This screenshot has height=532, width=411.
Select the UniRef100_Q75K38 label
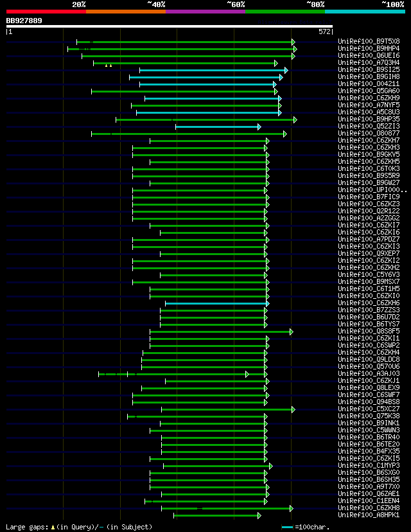[x=369, y=416]
